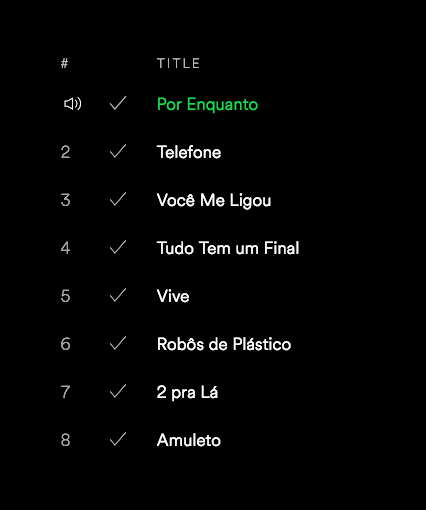Select the Telefone track
Screen dimensions: 426x510
[189, 152]
